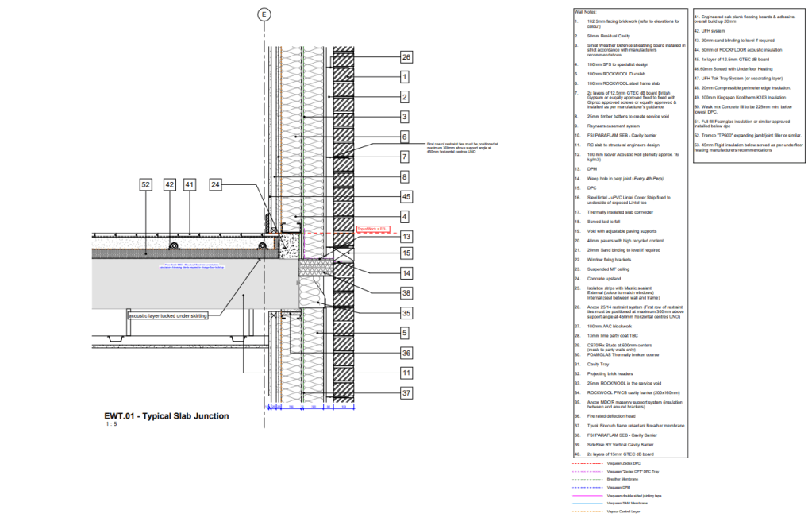This screenshot has width=812, height=514.
Task: Click callout tag 13 next to the DPM
Action: 406,236
